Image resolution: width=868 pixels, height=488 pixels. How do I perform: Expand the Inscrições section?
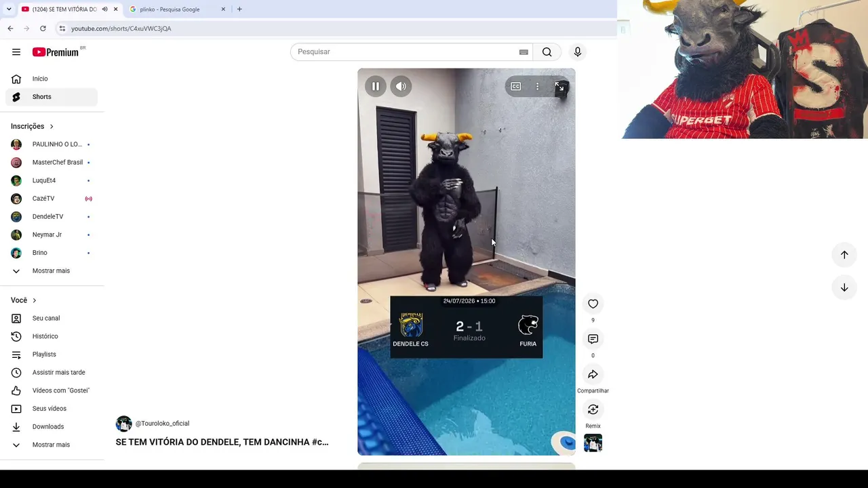point(33,126)
